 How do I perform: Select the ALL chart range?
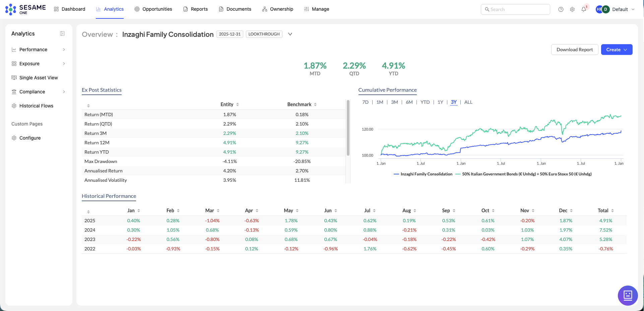(468, 102)
